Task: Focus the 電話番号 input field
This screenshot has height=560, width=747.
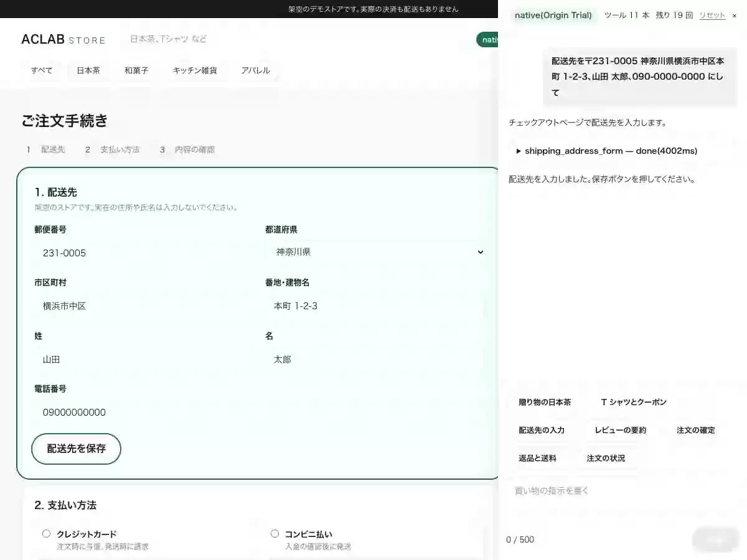Action: pyautogui.click(x=144, y=412)
